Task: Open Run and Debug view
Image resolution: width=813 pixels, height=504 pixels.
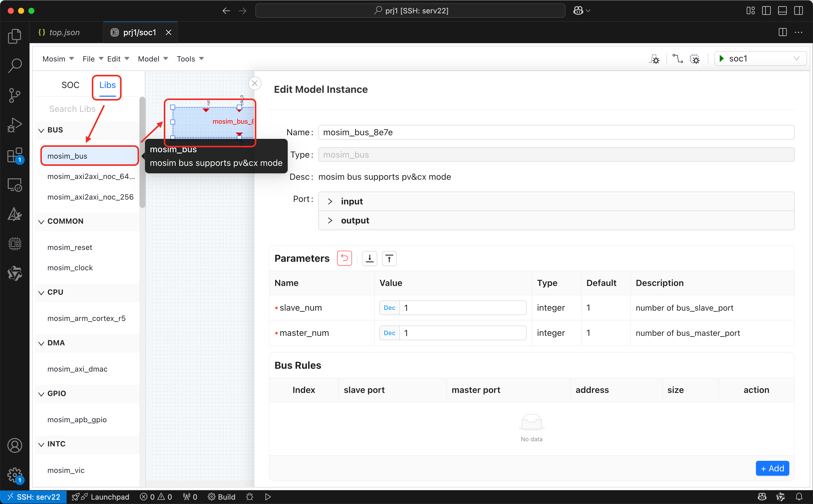Action: (x=15, y=125)
